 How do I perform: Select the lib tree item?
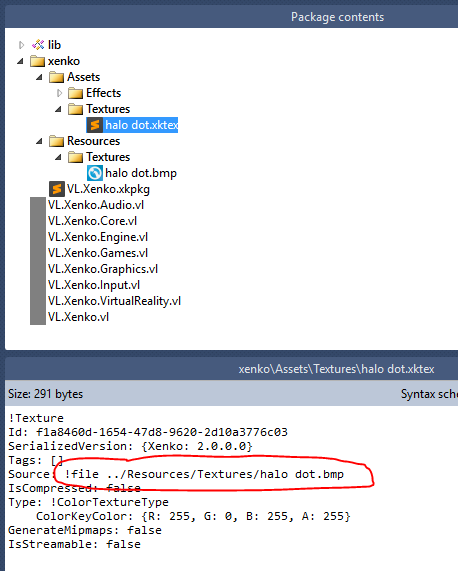pos(55,45)
